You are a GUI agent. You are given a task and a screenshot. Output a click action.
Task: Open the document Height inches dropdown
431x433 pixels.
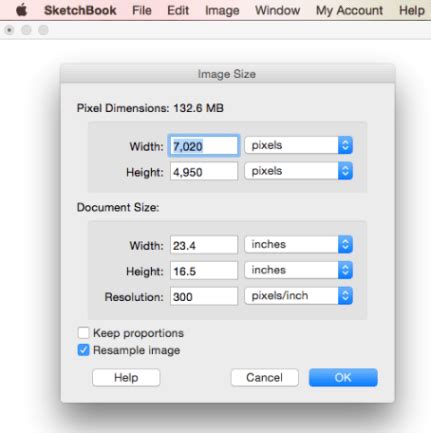[298, 270]
